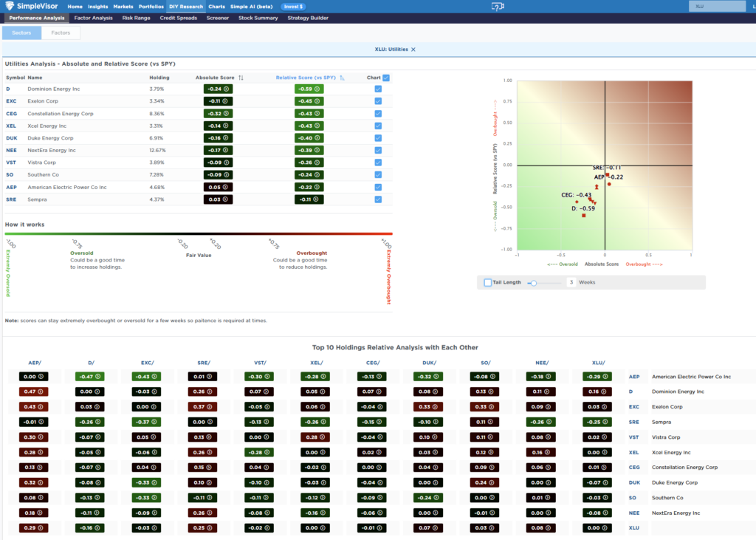Click the detail icon in the 0.47 D/AEP tile
This screenshot has width=756, height=540.
coord(41,392)
